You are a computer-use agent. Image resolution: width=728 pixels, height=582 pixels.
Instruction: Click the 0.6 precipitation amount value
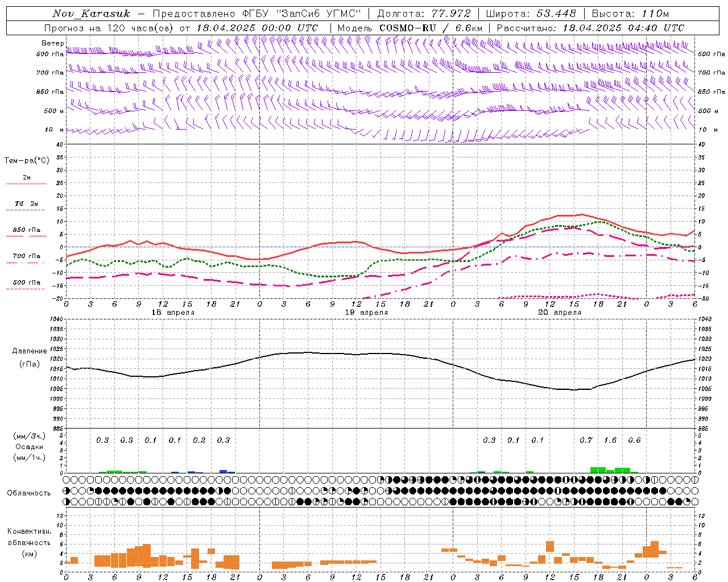pyautogui.click(x=634, y=440)
